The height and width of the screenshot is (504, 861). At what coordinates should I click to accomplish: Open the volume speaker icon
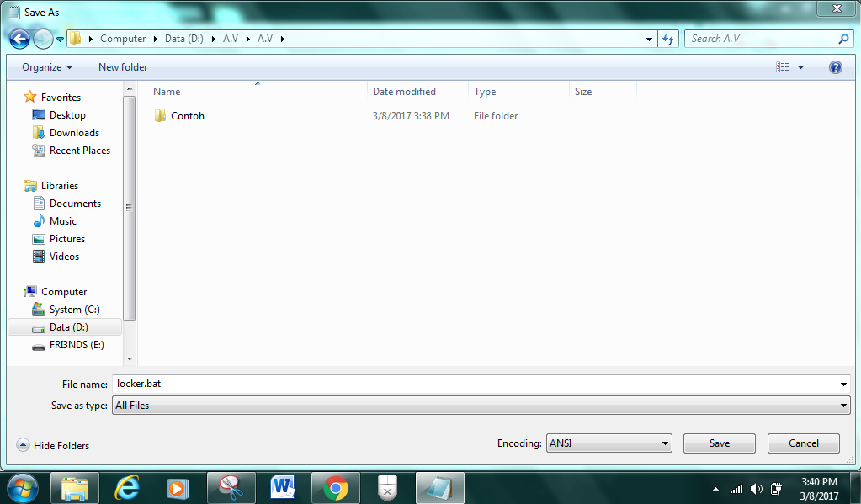click(756, 489)
